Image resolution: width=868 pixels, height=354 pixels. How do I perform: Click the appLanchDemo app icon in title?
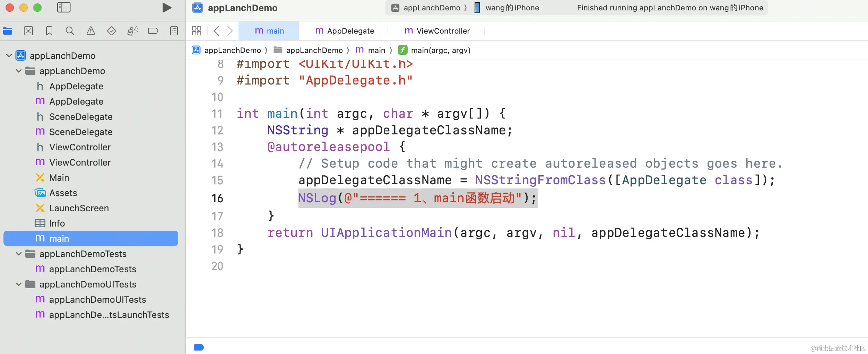pyautogui.click(x=198, y=8)
